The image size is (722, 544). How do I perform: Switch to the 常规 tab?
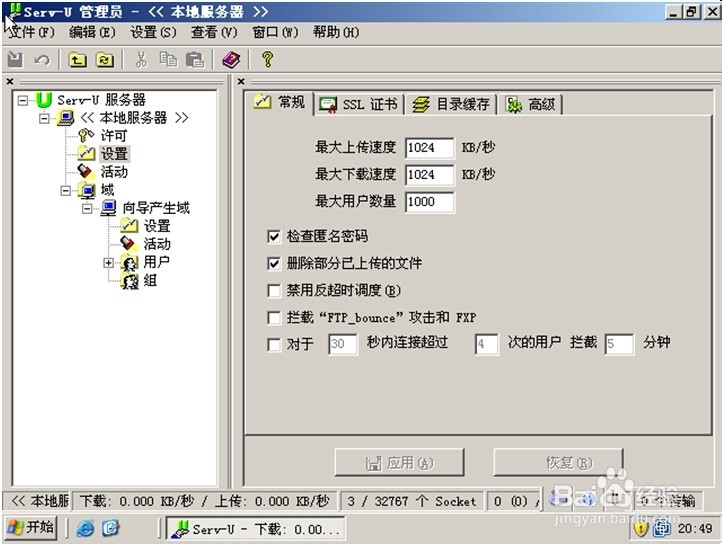click(279, 102)
